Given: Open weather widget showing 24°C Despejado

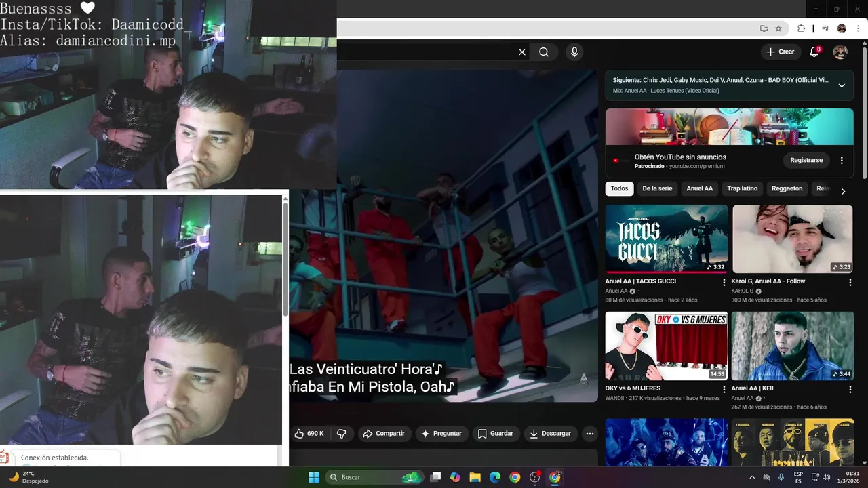Looking at the screenshot, I should click(x=28, y=477).
